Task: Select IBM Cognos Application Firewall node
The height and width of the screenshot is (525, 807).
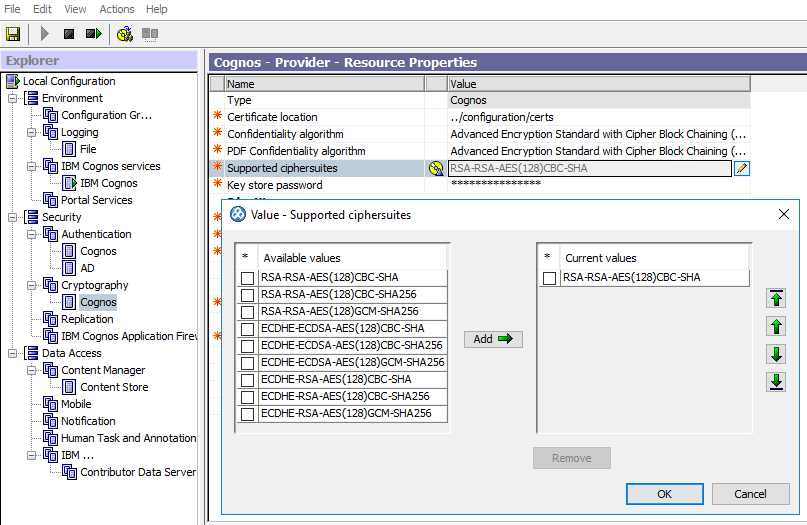Action: pos(129,336)
